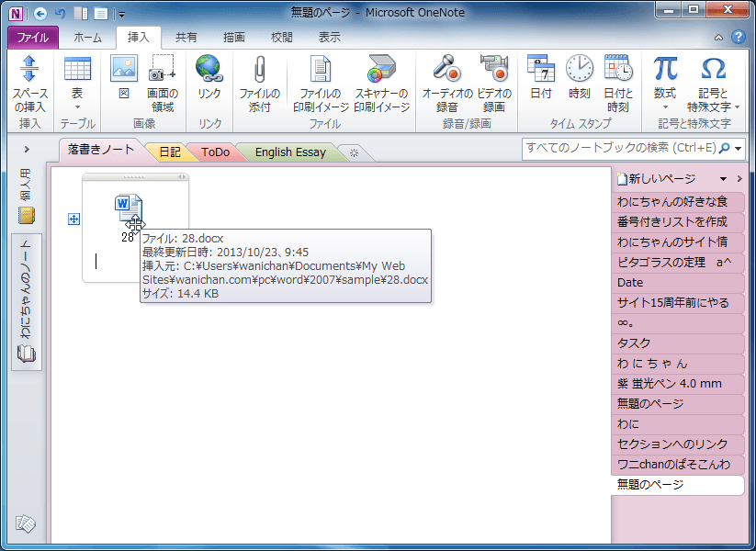Switch to the 表示 ribbon tab
Image resolution: width=756 pixels, height=551 pixels.
pos(329,37)
